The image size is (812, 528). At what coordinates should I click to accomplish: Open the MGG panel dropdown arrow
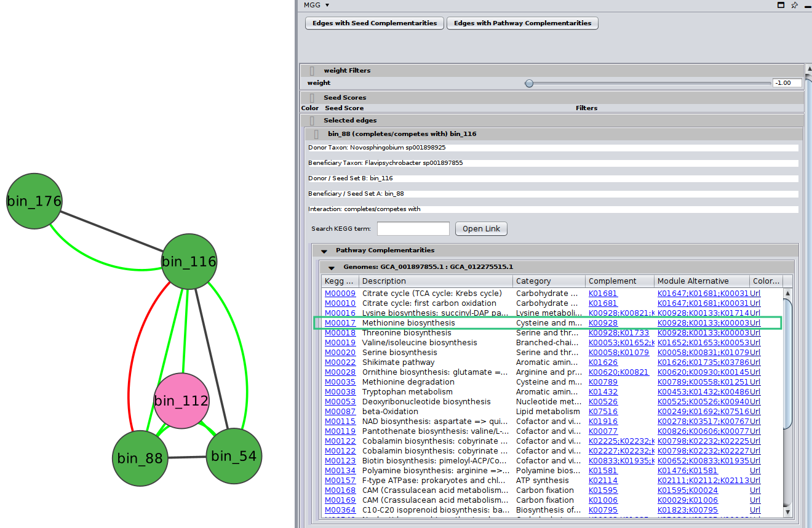(327, 5)
